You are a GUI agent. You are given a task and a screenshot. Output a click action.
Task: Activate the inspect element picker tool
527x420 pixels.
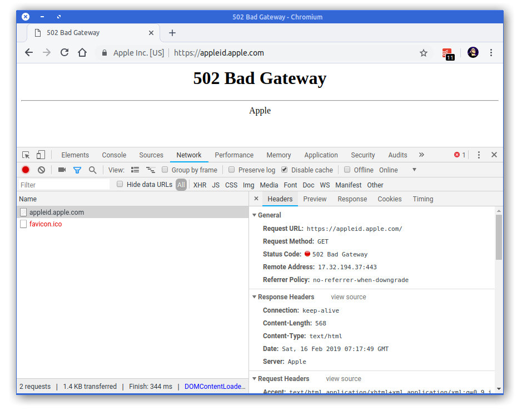[x=26, y=155]
